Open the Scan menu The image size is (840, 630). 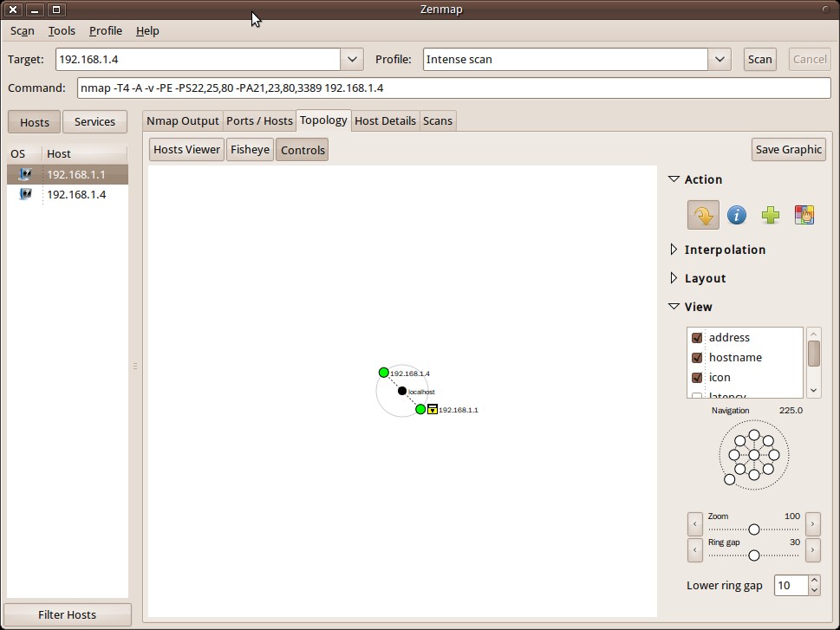pyautogui.click(x=23, y=31)
